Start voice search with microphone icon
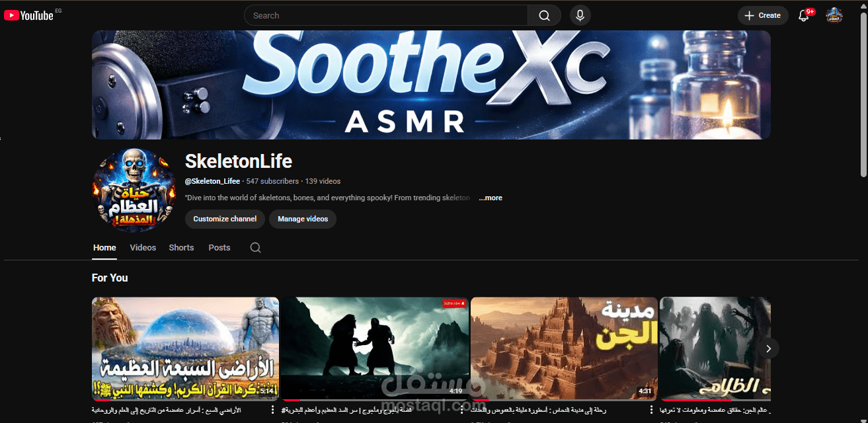This screenshot has width=868, height=423. click(580, 15)
